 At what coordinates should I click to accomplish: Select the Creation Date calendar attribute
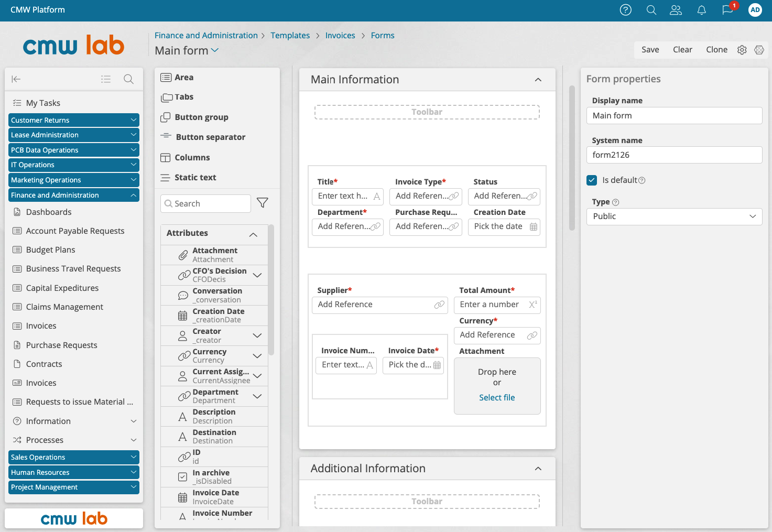183,316
